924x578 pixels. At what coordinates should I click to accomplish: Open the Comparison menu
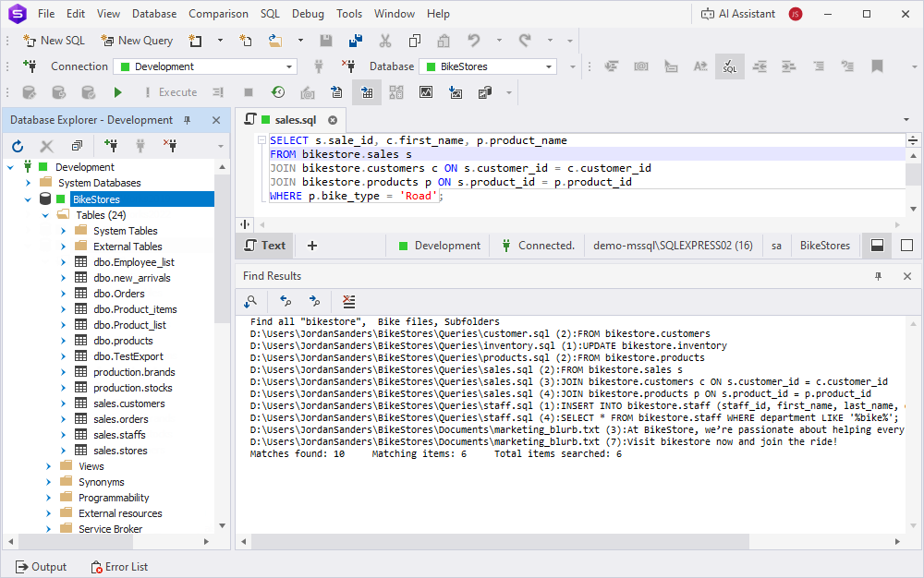218,13
